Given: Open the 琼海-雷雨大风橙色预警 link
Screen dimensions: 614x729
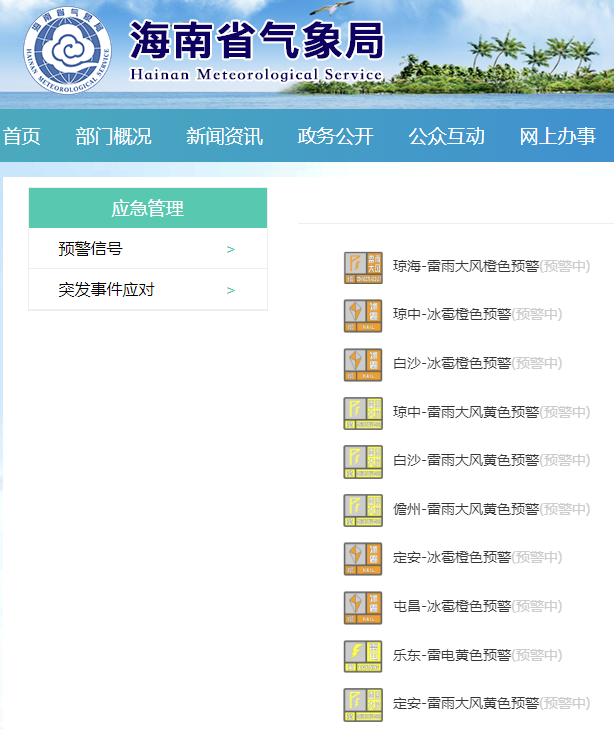Looking at the screenshot, I should click(466, 266).
